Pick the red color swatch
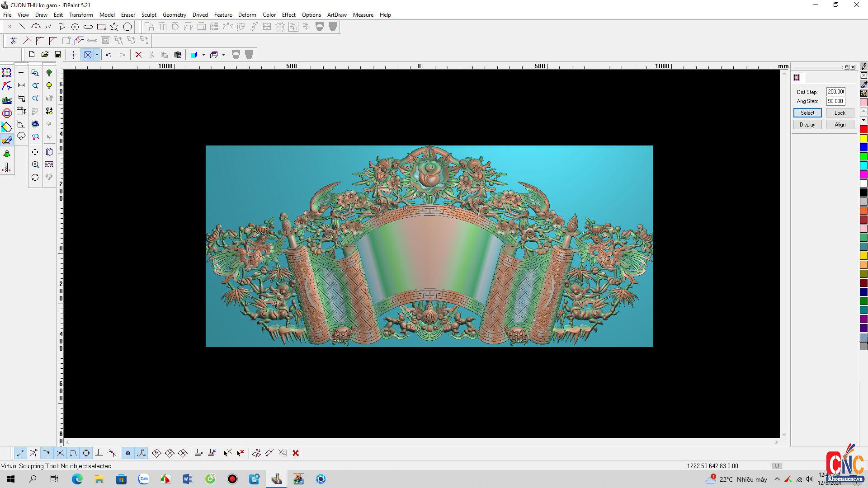 point(863,130)
